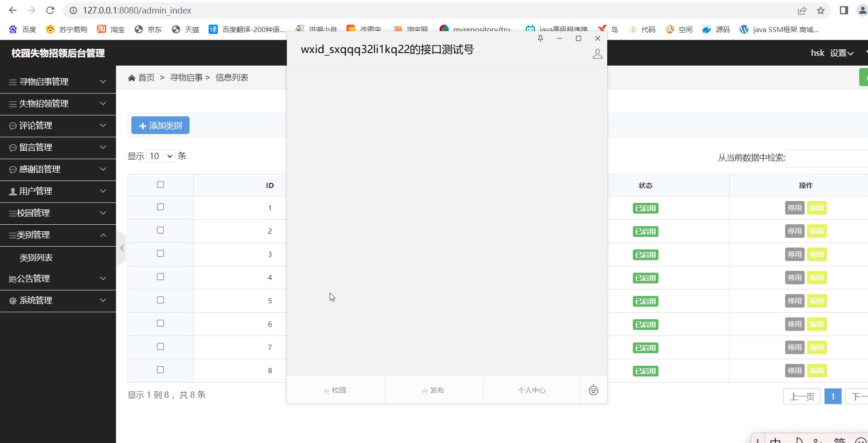Toggle browser side panel icon
Viewport: 868px width, 443px height.
pyautogui.click(x=844, y=10)
